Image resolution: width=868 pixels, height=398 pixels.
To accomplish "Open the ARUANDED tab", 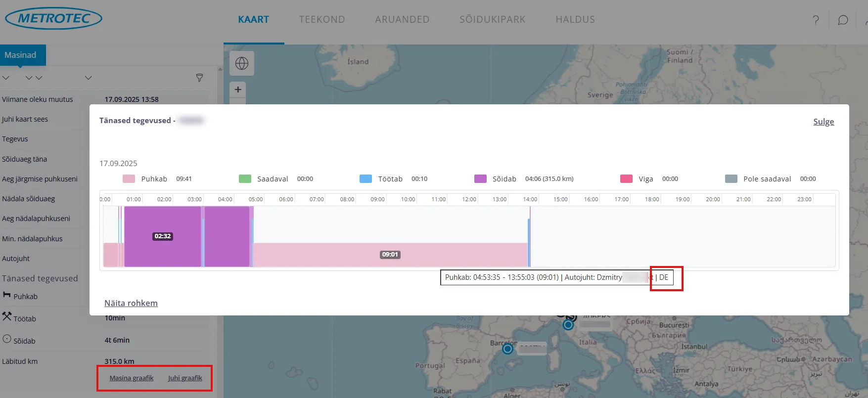I will 402,19.
